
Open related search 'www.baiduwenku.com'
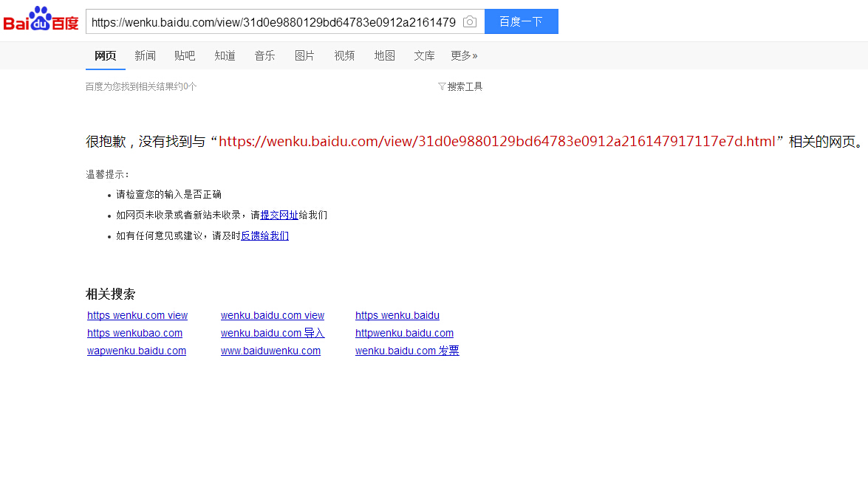270,351
